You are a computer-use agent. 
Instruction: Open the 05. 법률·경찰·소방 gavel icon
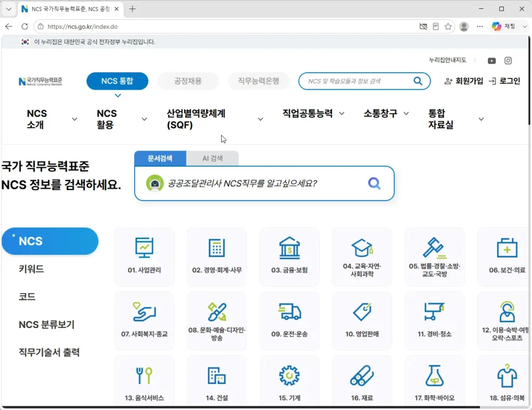pyautogui.click(x=434, y=248)
